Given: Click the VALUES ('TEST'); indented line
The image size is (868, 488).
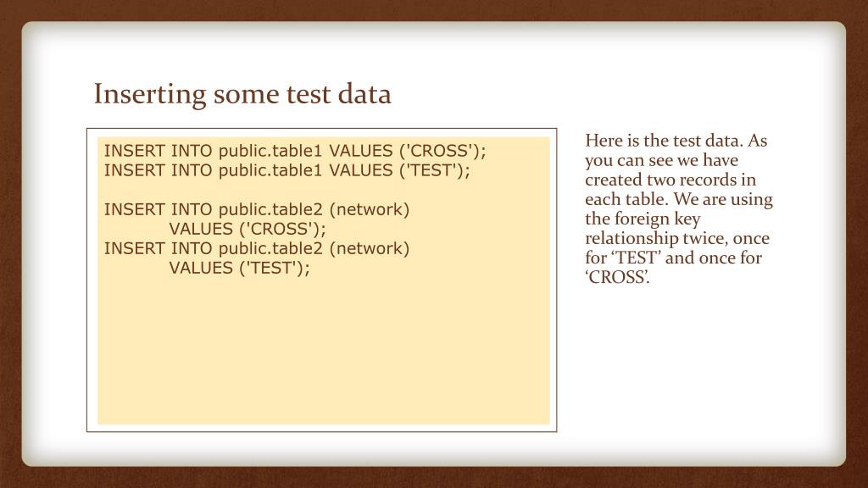Looking at the screenshot, I should pos(240,268).
